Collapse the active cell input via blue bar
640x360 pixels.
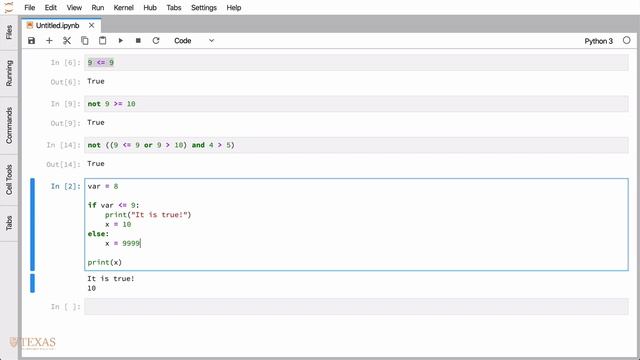(x=32, y=224)
